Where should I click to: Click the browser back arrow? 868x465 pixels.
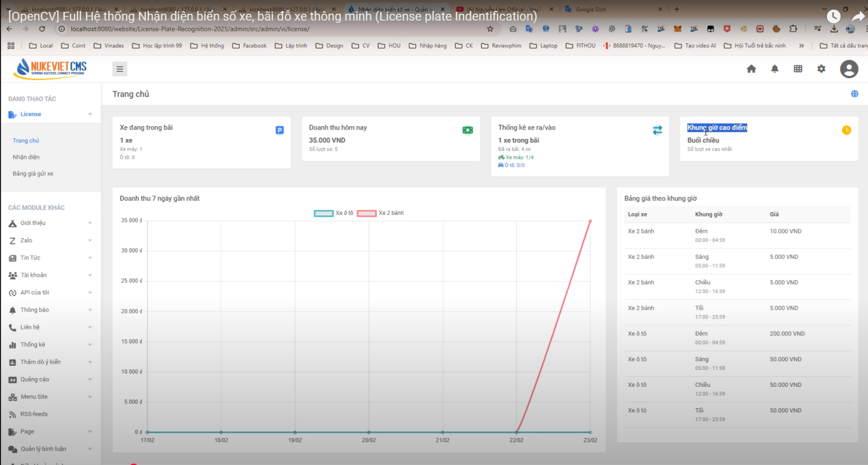click(x=9, y=28)
